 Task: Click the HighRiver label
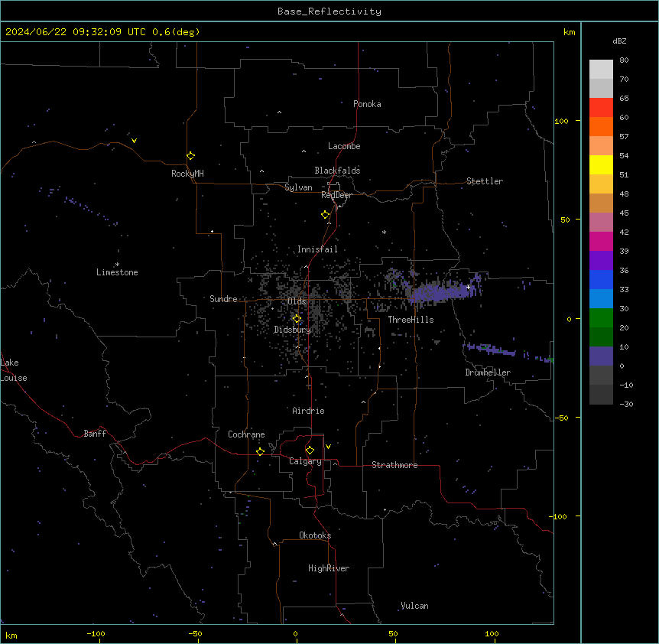328,568
